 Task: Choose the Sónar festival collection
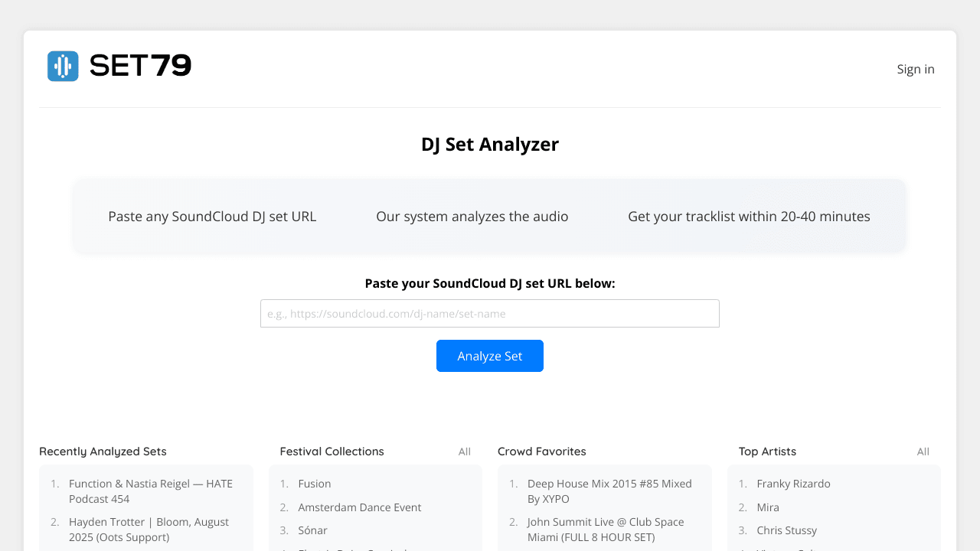[312, 530]
